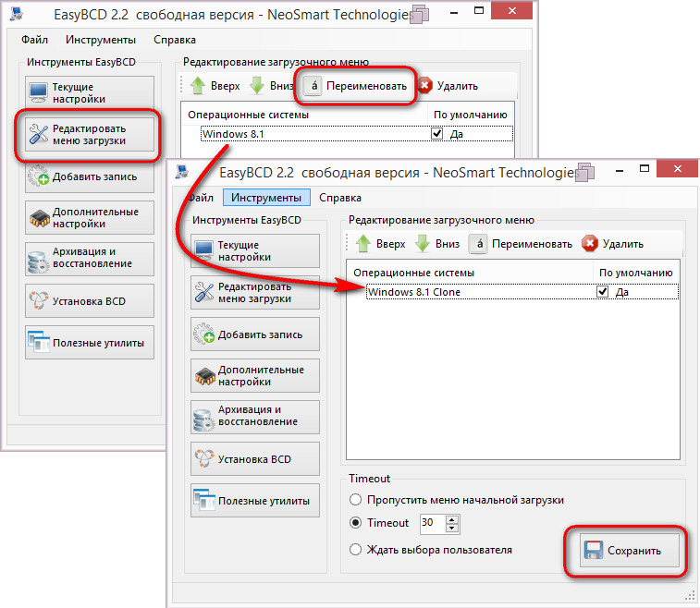Select Windows 8.1 Clone entry

(x=522, y=292)
